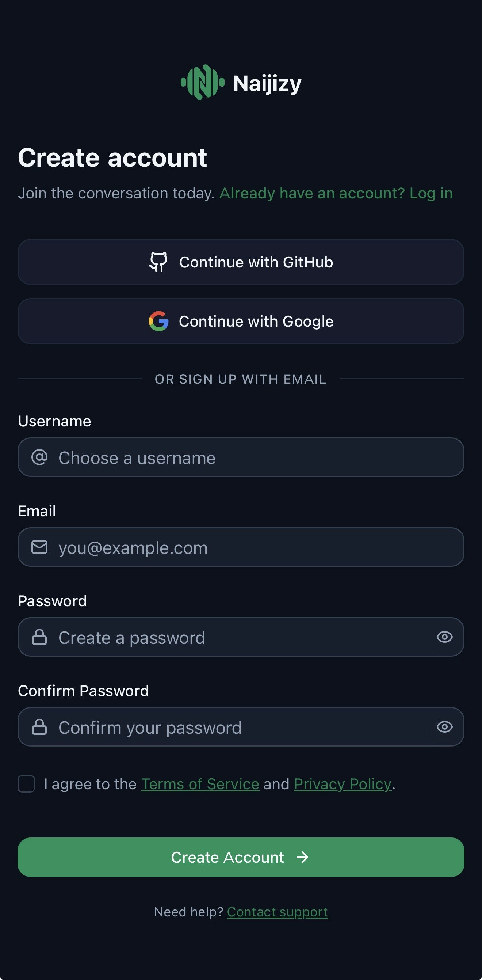Screen dimensions: 482x980
Task: Click the at-sign icon in Username field
Action: click(x=39, y=457)
